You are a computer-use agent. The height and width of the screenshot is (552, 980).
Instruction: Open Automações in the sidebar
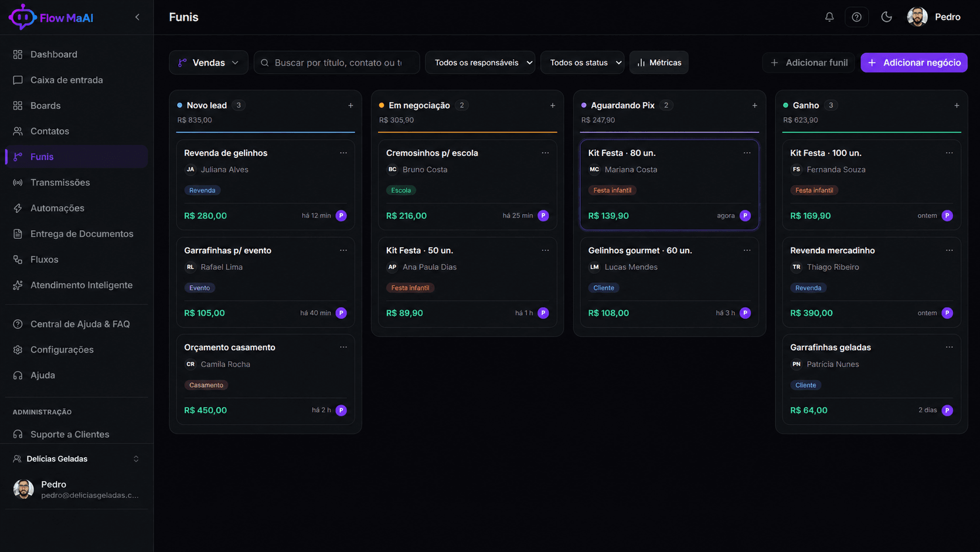pos(76,208)
